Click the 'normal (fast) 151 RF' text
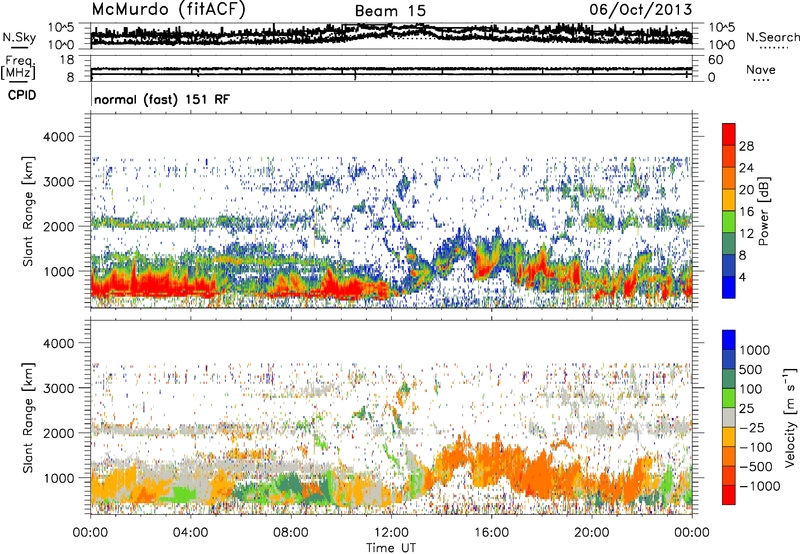Screen dimensions: 800x554 point(162,99)
